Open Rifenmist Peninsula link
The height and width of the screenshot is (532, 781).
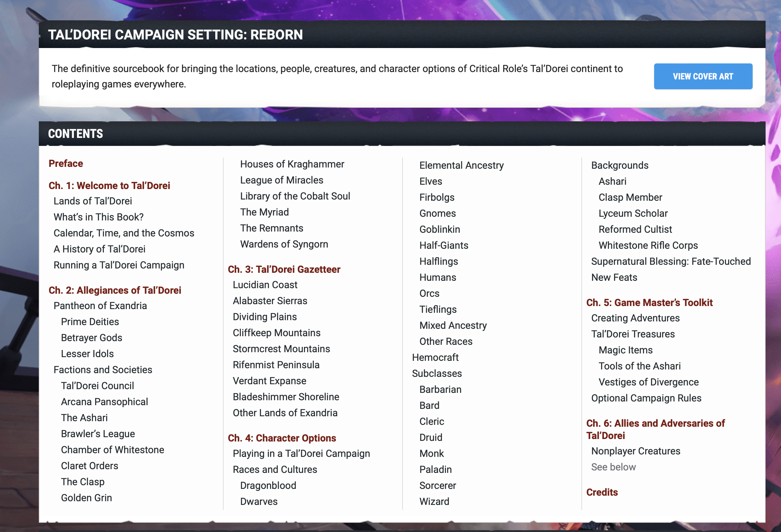(x=276, y=365)
